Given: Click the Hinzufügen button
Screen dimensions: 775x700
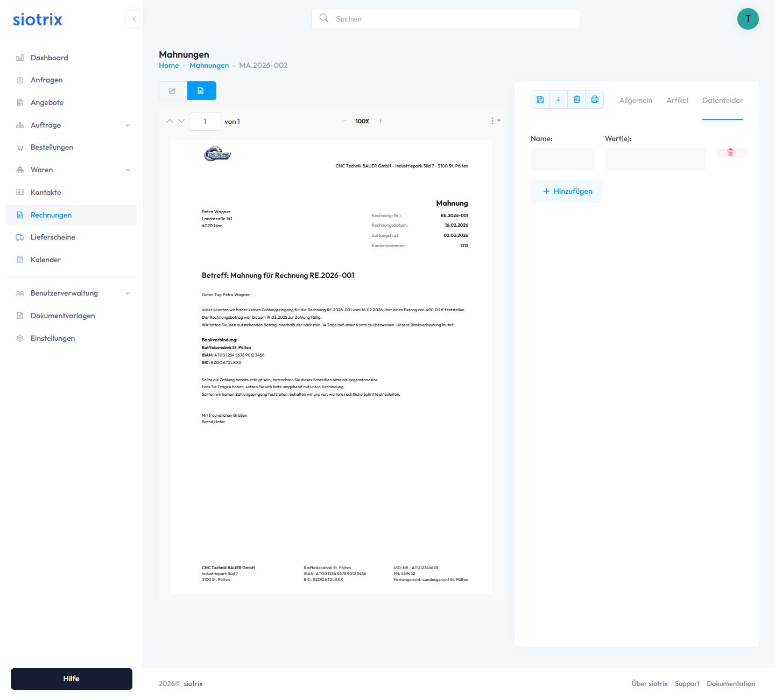Looking at the screenshot, I should pyautogui.click(x=567, y=192).
